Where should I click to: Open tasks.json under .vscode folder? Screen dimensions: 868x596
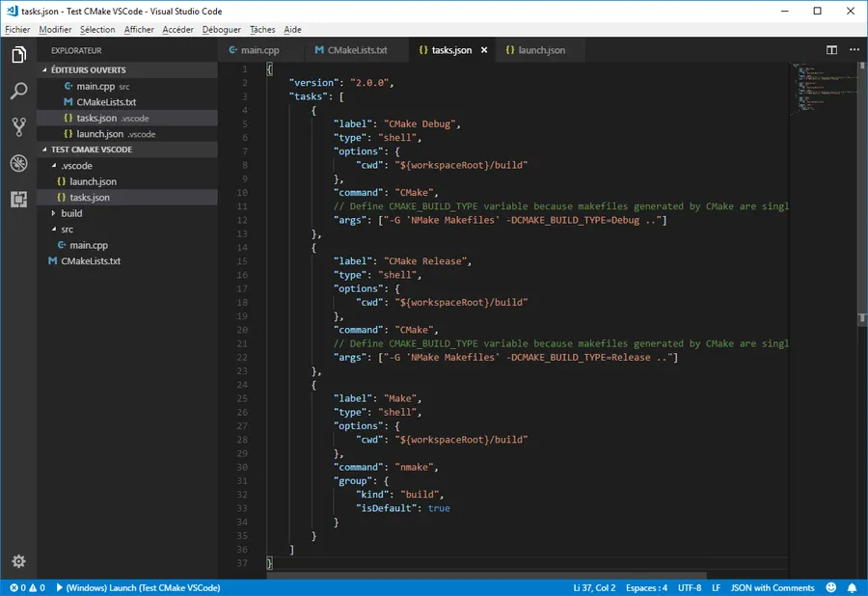[126, 198]
